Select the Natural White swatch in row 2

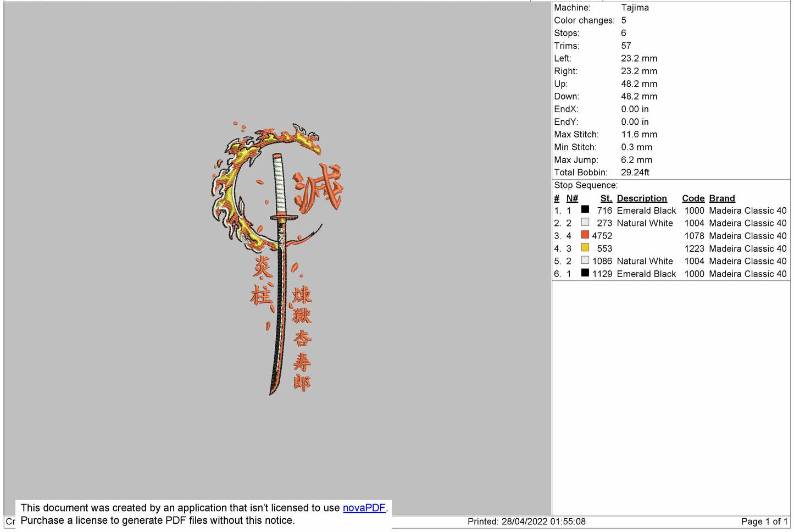pos(585,222)
